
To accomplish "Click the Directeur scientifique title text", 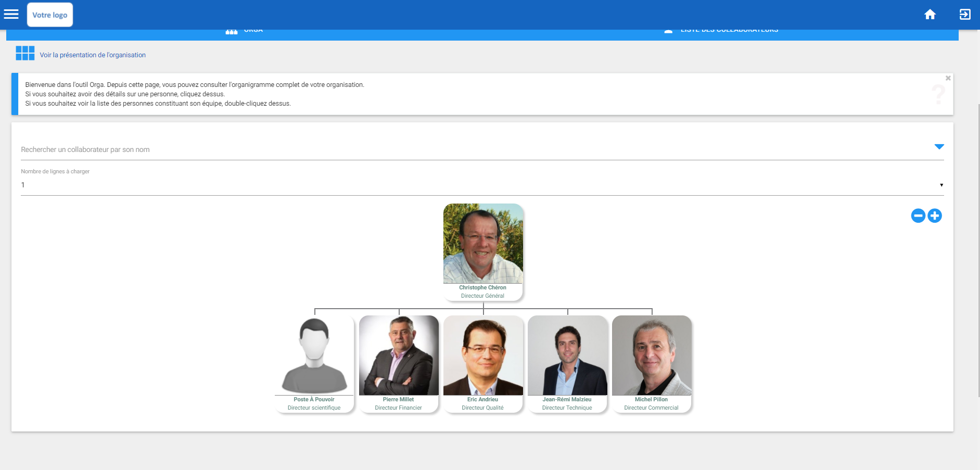I will [314, 408].
